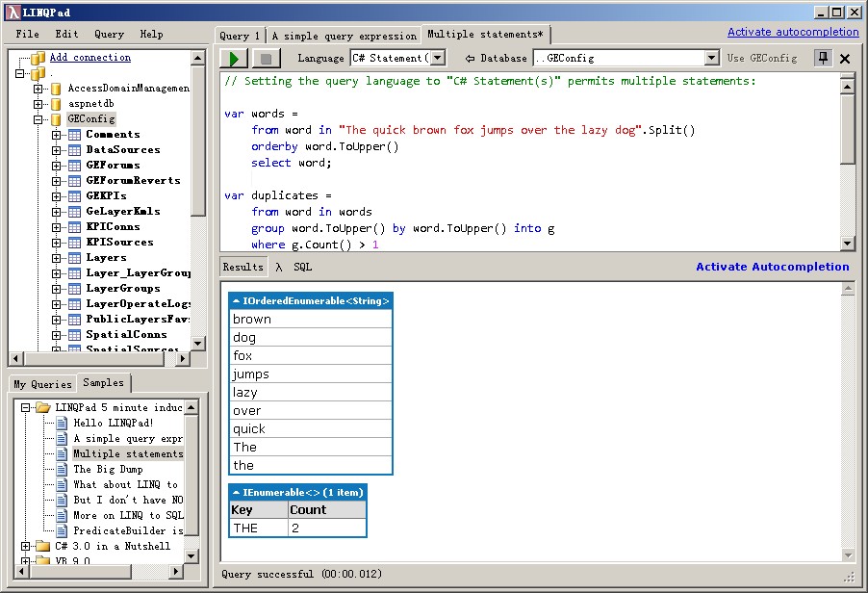Image resolution: width=868 pixels, height=593 pixels.
Task: Toggle the pin icon beside Use GEConfig
Action: (x=822, y=58)
